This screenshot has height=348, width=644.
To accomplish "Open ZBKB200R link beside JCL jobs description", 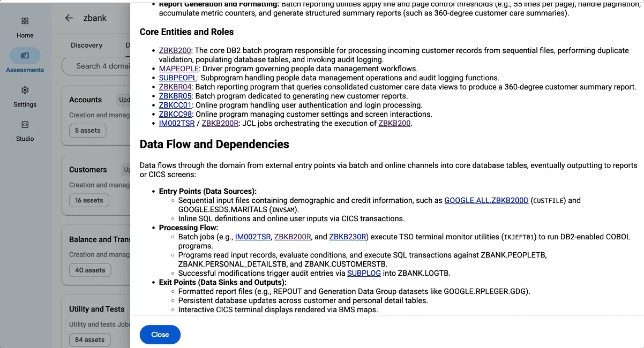I will point(220,123).
